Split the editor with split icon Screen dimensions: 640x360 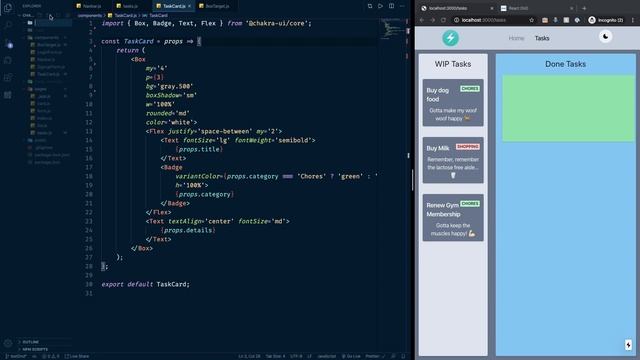coord(391,6)
